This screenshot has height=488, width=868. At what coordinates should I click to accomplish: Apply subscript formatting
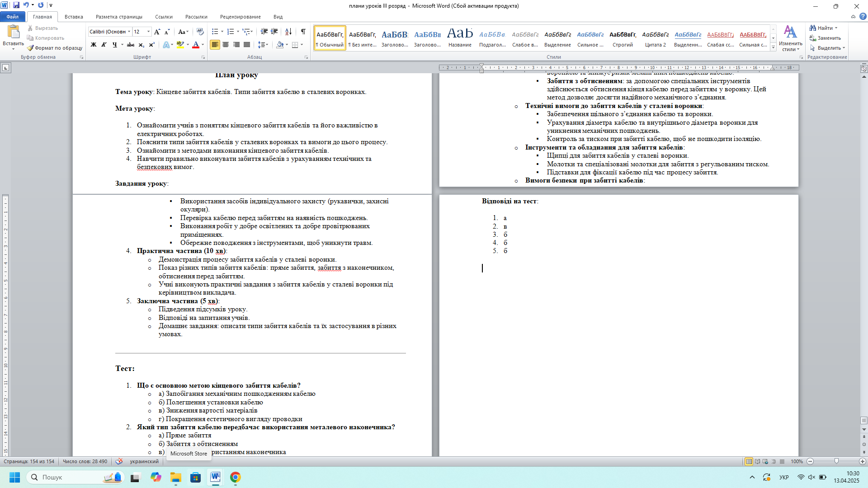click(x=141, y=45)
